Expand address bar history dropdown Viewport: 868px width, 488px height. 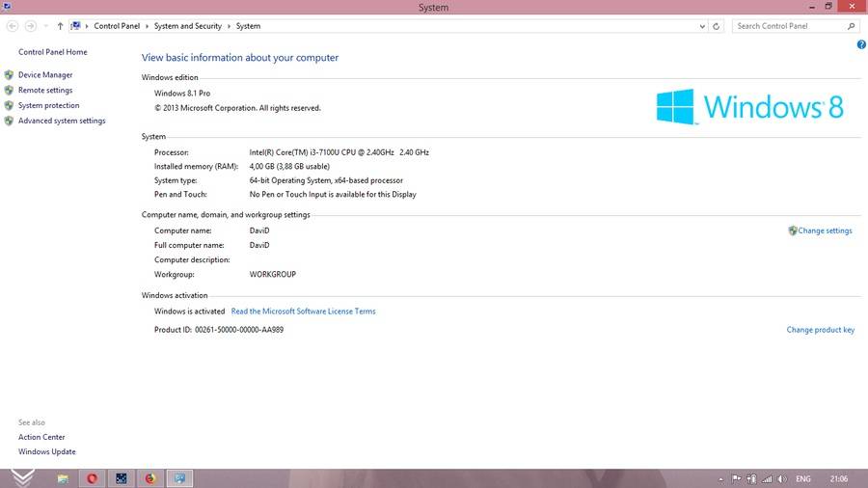pos(702,26)
